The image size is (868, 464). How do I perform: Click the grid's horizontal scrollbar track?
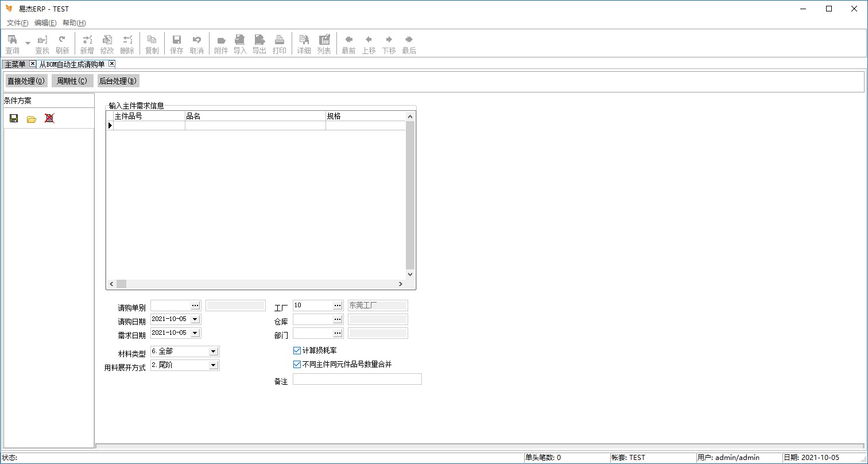pyautogui.click(x=258, y=284)
